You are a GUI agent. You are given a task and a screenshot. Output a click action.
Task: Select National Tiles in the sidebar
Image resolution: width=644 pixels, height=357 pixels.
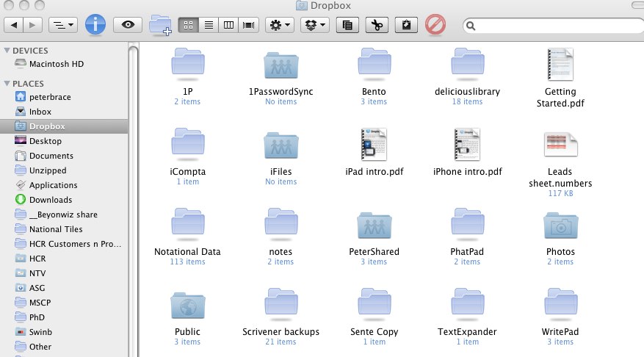64,229
